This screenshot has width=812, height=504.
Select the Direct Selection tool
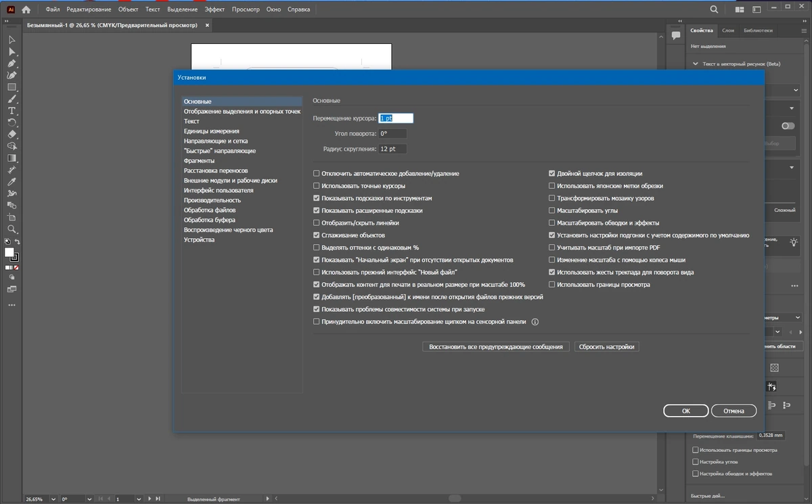click(x=12, y=52)
